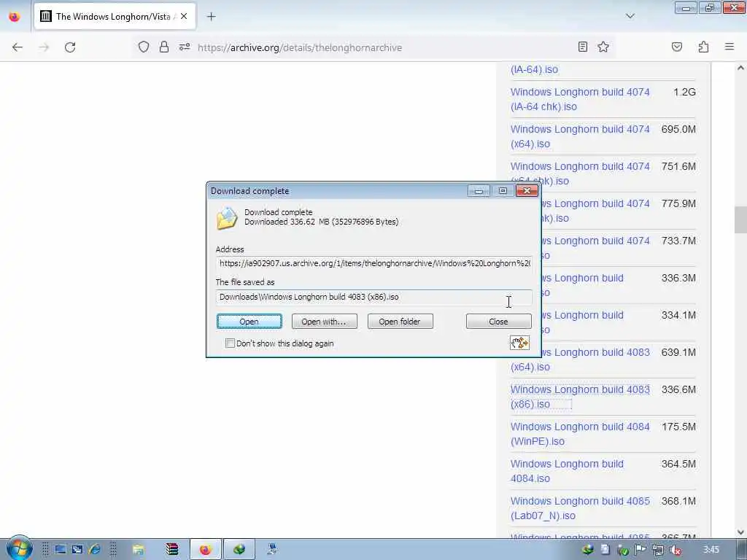Launch Internet Explorer from quick launch
The image size is (747, 560).
[94, 550]
